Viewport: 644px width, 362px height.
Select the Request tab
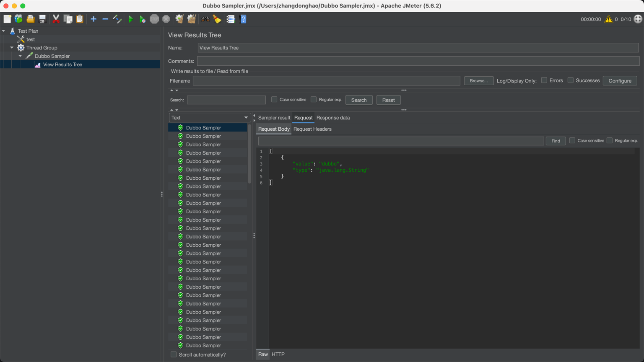coord(303,118)
